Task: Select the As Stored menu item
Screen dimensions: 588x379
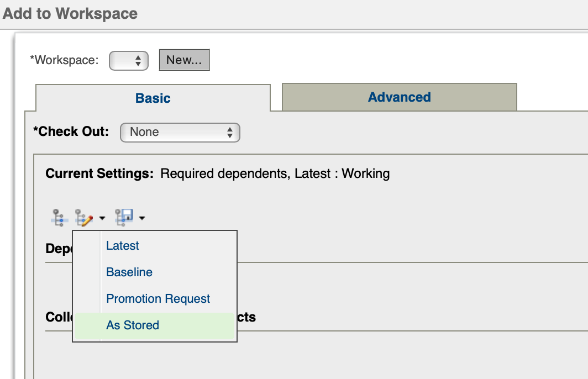Action: pyautogui.click(x=133, y=325)
